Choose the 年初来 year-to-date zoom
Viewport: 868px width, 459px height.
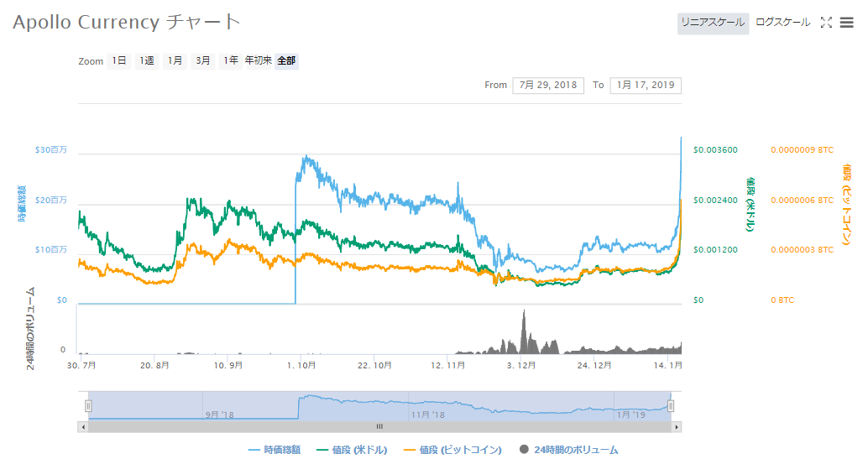(x=258, y=61)
